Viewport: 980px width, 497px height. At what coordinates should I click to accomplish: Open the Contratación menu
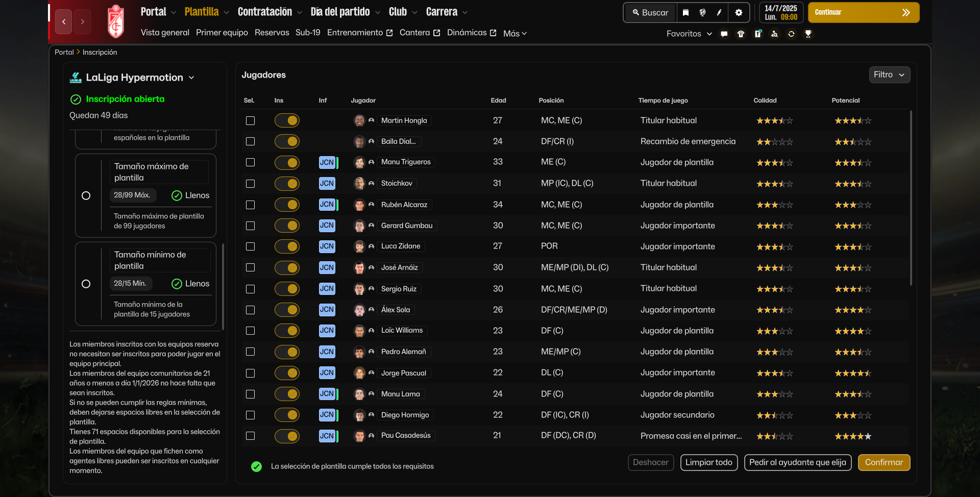pyautogui.click(x=269, y=12)
